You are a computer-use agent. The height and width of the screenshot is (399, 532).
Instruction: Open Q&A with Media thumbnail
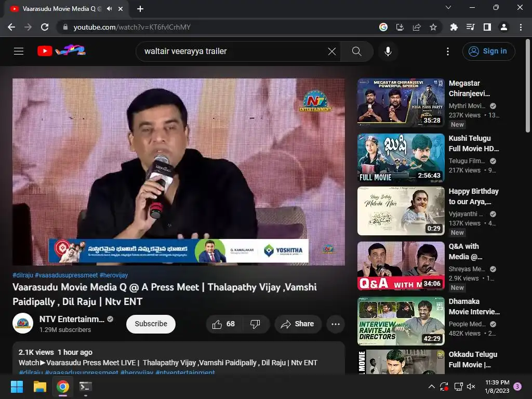401,265
